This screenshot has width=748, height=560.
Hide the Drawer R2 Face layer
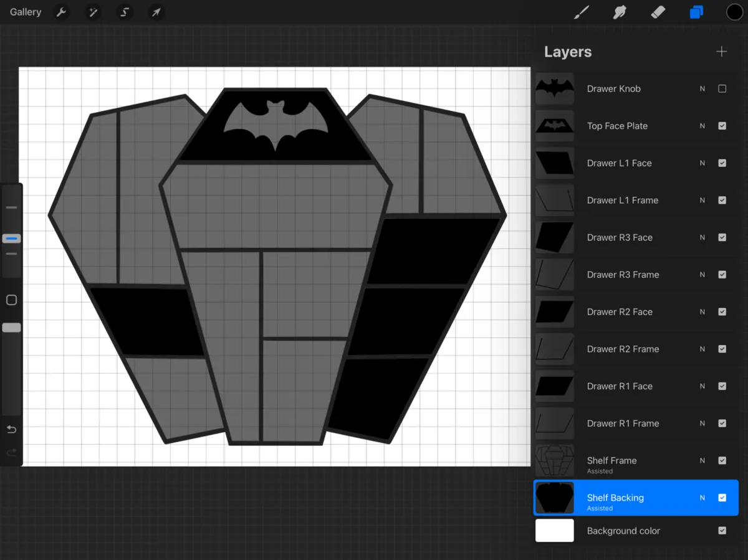[722, 312]
